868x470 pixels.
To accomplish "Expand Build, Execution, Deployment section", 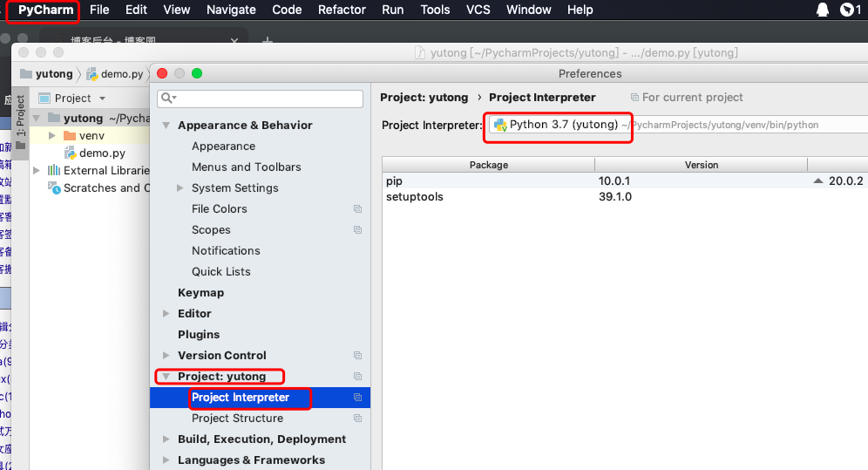I will click(x=166, y=439).
